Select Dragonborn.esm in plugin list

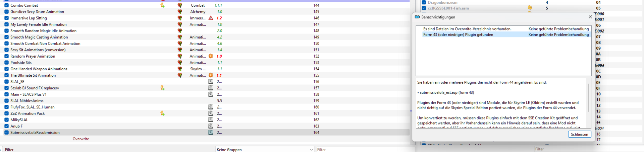(442, 2)
